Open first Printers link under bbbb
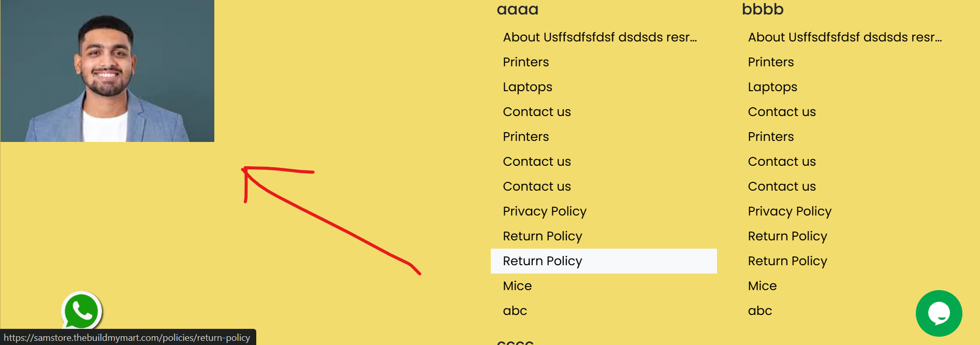 coord(771,62)
